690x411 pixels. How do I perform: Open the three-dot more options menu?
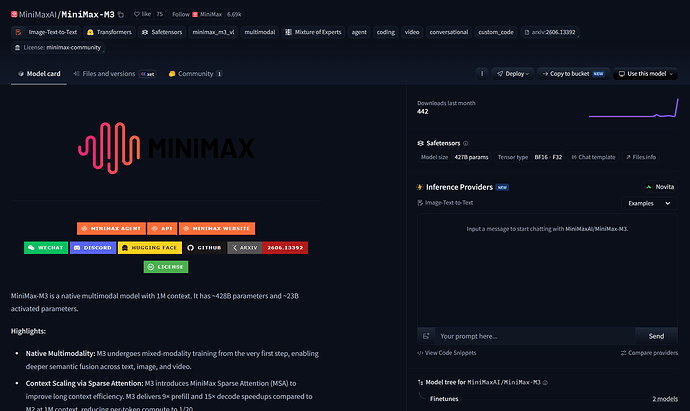482,74
